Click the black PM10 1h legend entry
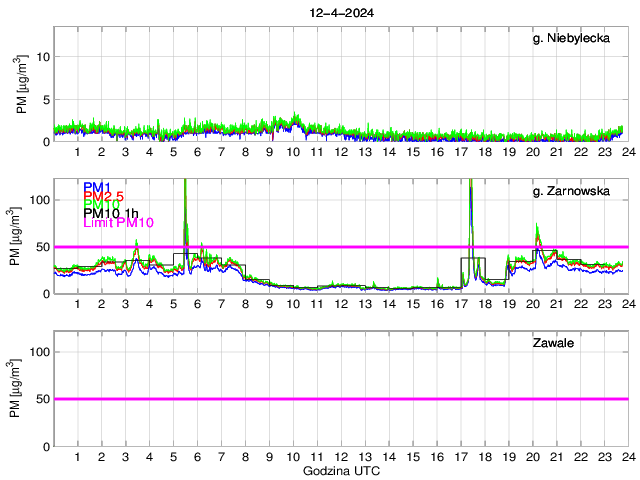640x480 pixels. point(111,213)
